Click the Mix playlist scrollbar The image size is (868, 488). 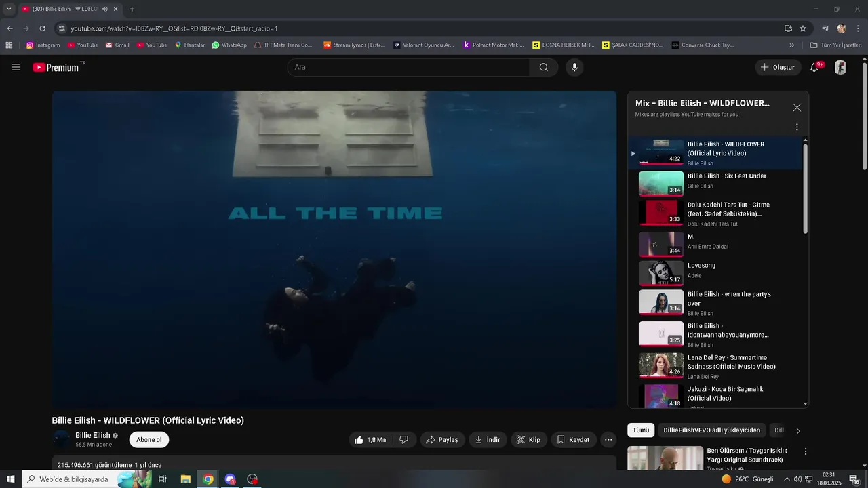pos(806,188)
